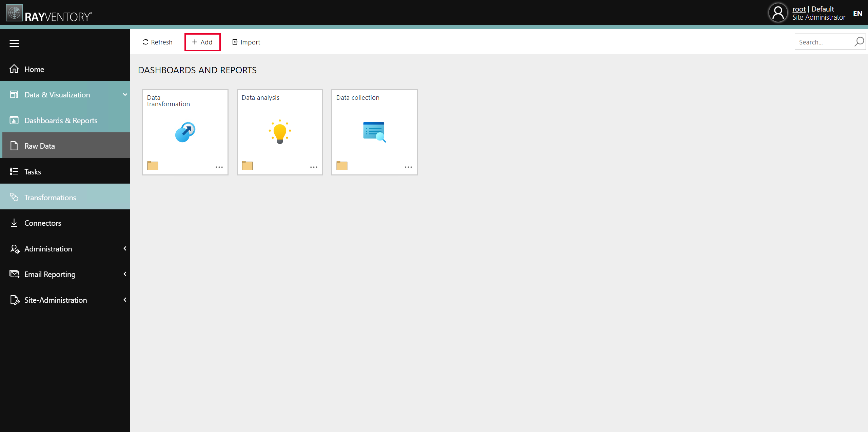Click the Connectors download icon
The width and height of the screenshot is (868, 432).
click(14, 223)
